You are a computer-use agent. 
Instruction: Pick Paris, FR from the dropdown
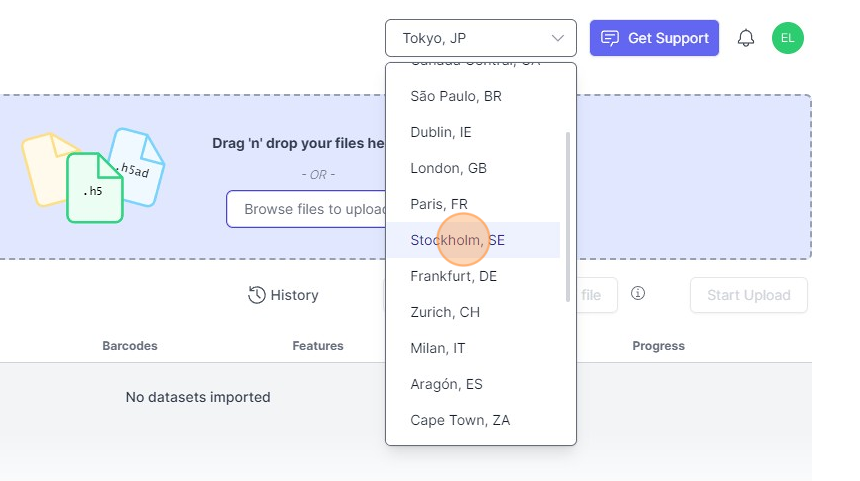[x=439, y=204]
